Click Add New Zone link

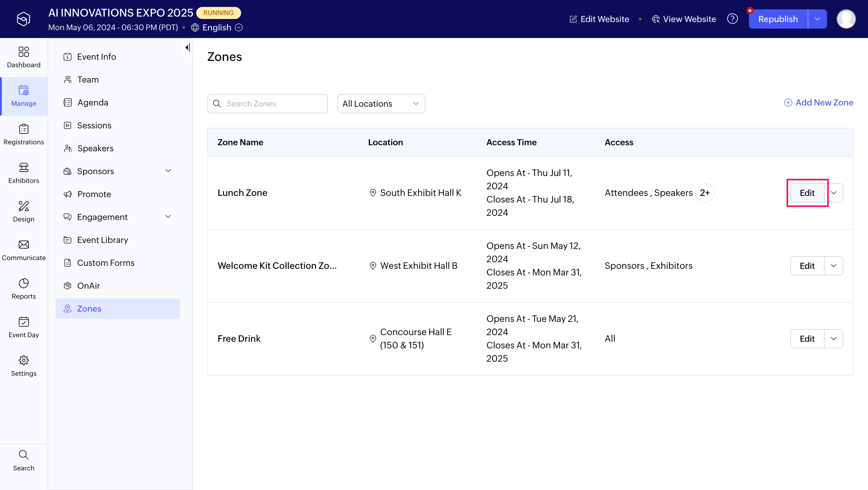point(819,102)
